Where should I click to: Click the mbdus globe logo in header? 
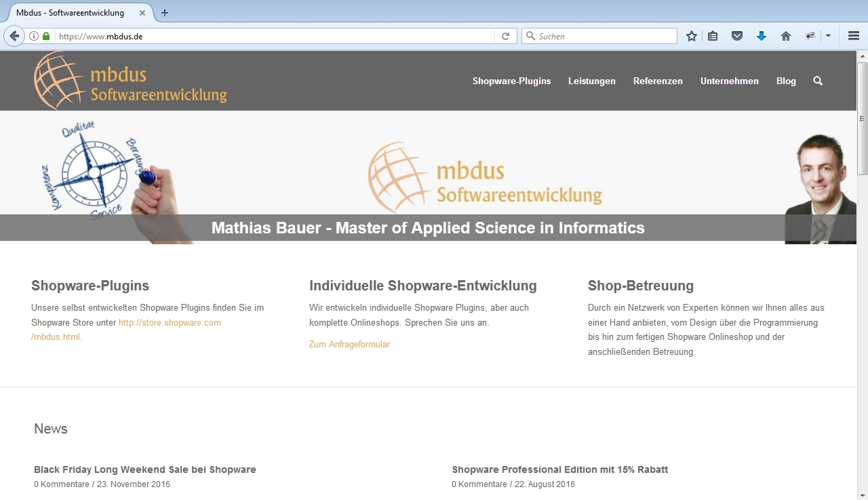point(130,81)
